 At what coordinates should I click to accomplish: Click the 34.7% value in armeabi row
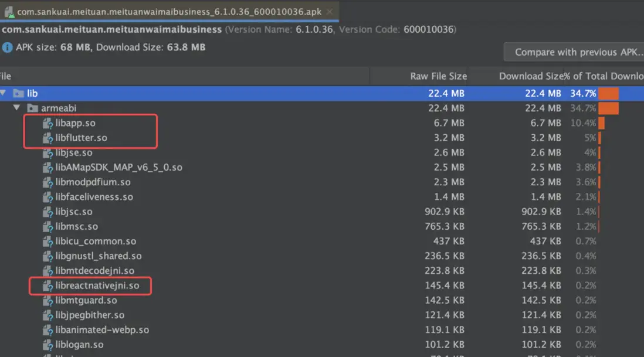tap(583, 108)
